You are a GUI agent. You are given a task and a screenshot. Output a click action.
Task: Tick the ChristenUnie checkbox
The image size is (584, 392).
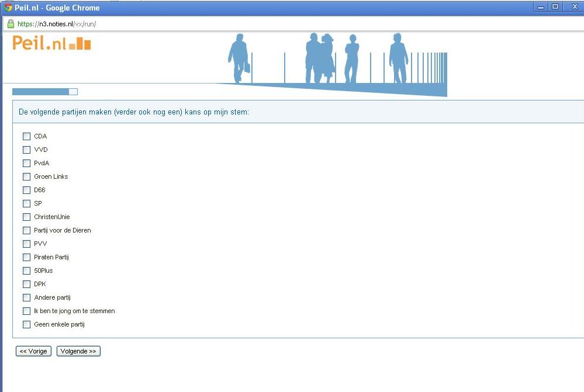(26, 217)
